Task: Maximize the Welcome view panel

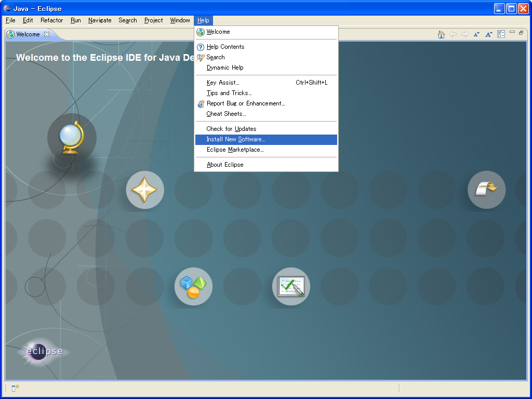Action: click(521, 33)
